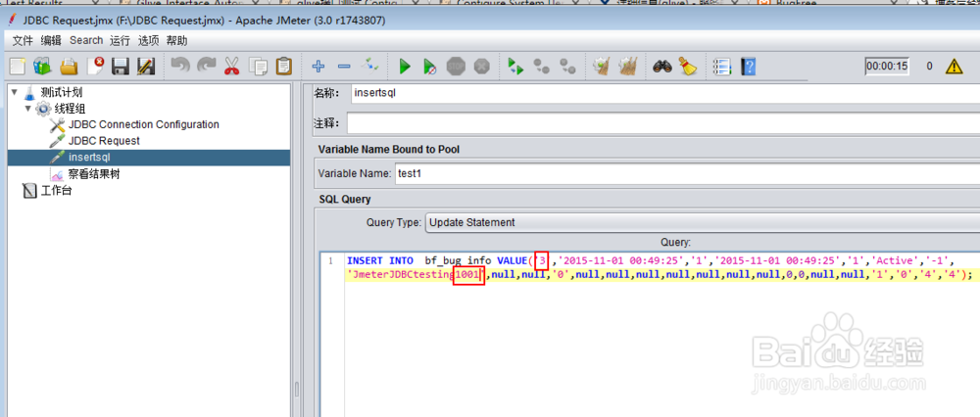This screenshot has width=980, height=417.
Task: Open help question mark icon
Action: [748, 66]
